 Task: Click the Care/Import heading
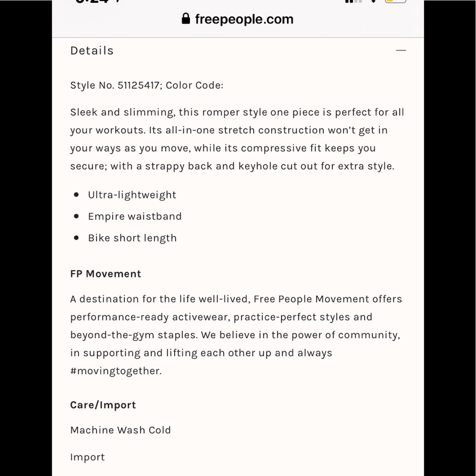tap(103, 405)
